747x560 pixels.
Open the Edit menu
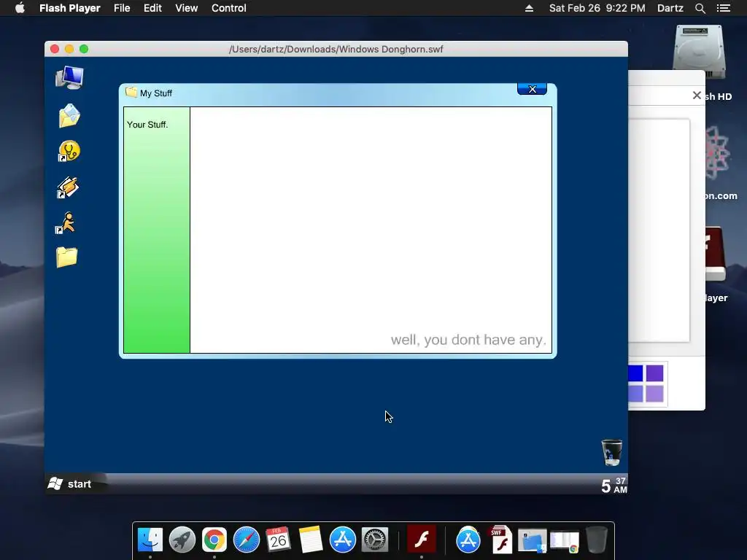153,8
